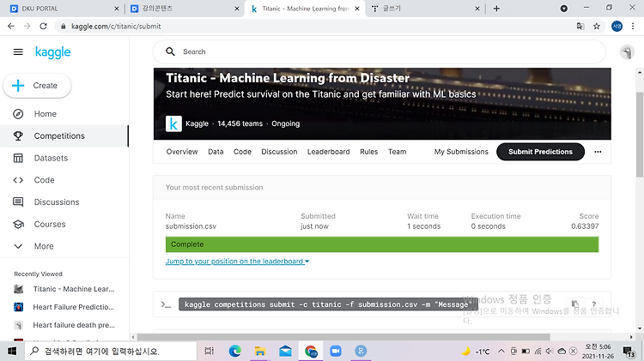Image resolution: width=644 pixels, height=361 pixels.
Task: Click the kaggle competitions submit command text
Action: tap(327, 304)
